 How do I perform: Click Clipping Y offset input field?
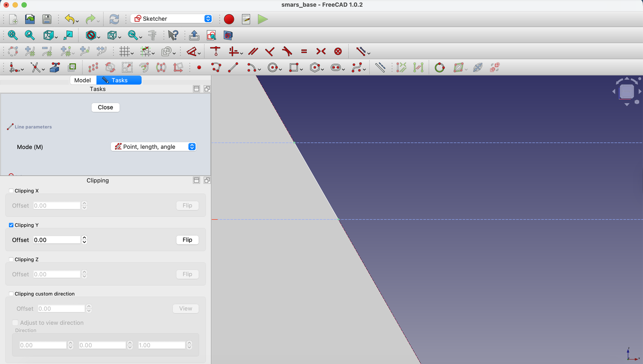click(57, 240)
